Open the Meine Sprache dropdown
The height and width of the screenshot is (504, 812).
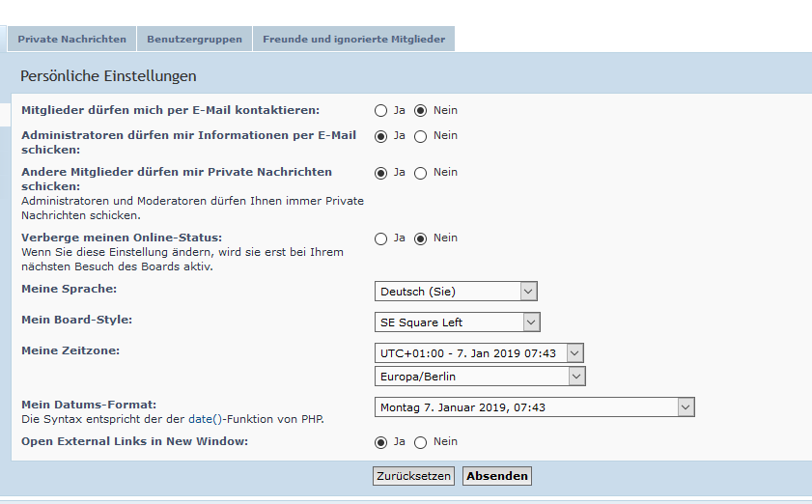coord(456,292)
